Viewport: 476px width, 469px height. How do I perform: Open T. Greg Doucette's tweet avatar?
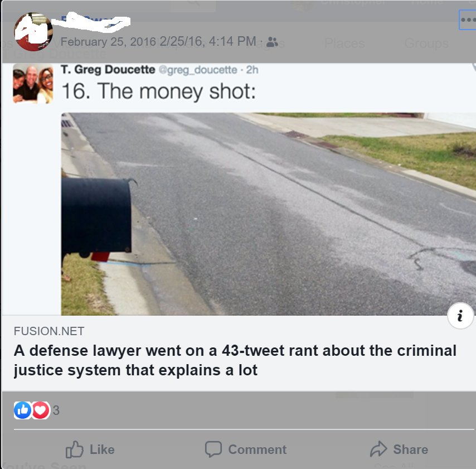click(x=33, y=84)
